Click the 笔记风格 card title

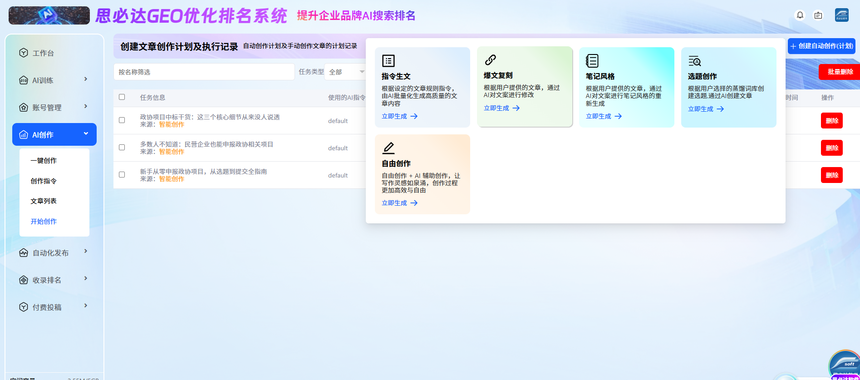click(600, 76)
